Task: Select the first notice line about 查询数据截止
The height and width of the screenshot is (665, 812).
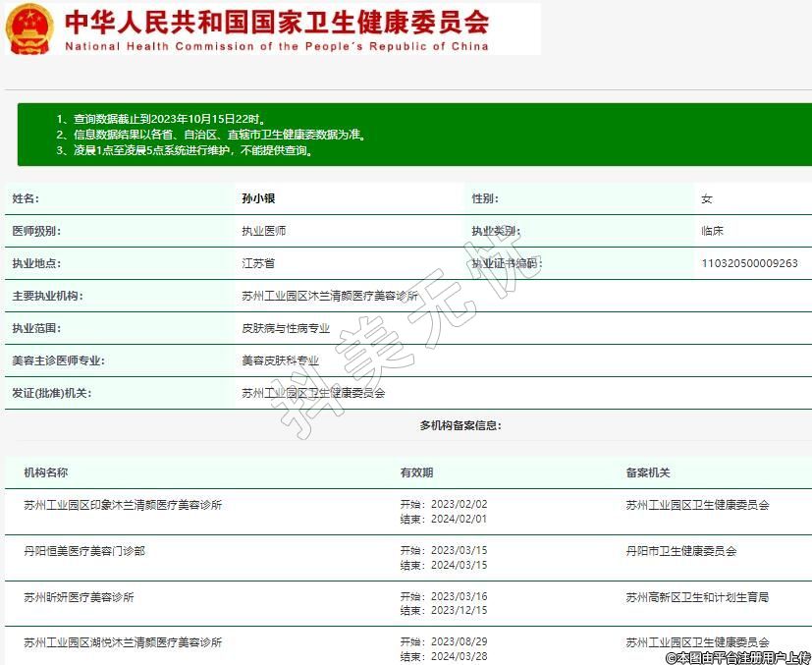Action: point(161,119)
